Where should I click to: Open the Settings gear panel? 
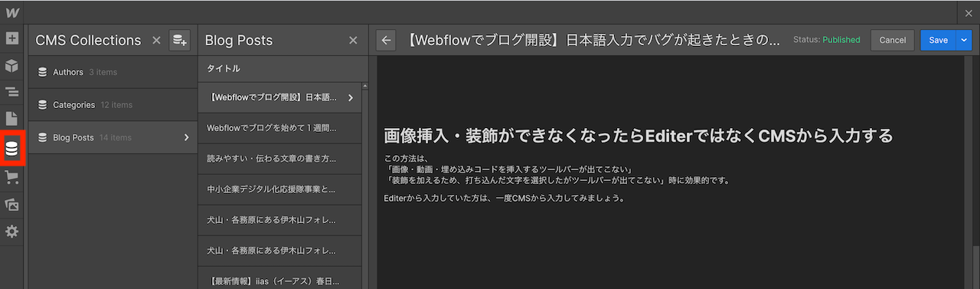(11, 231)
